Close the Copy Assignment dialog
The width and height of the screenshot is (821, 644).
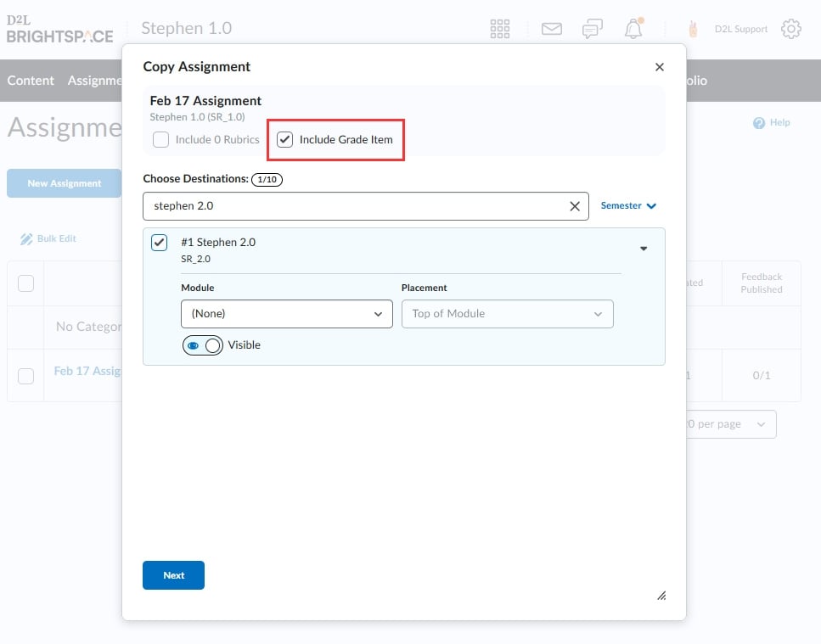pyautogui.click(x=659, y=67)
